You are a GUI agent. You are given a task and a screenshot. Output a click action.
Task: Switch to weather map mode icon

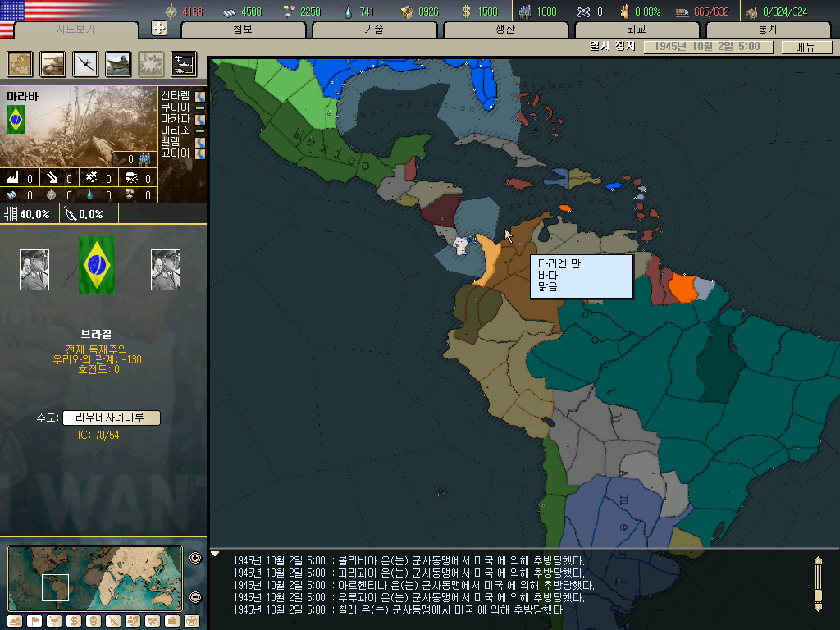tap(54, 621)
